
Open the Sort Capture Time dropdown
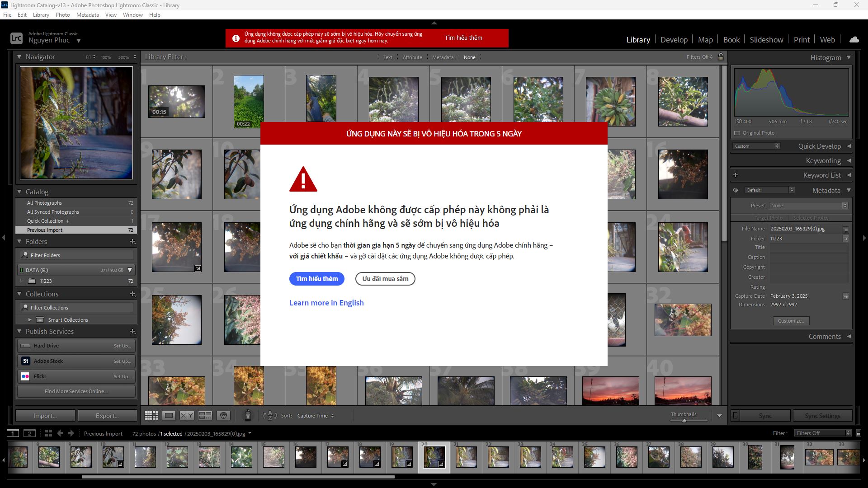tap(316, 416)
